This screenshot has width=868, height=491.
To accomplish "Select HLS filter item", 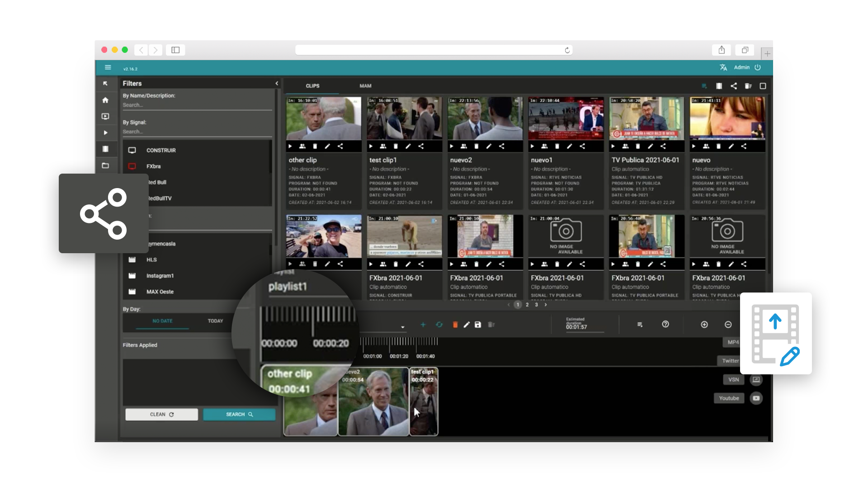I will 197,260.
